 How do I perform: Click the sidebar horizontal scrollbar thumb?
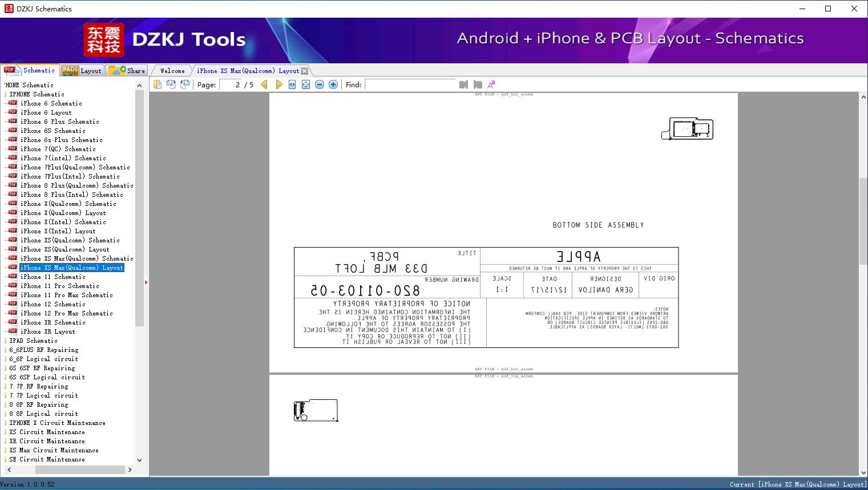(x=80, y=469)
